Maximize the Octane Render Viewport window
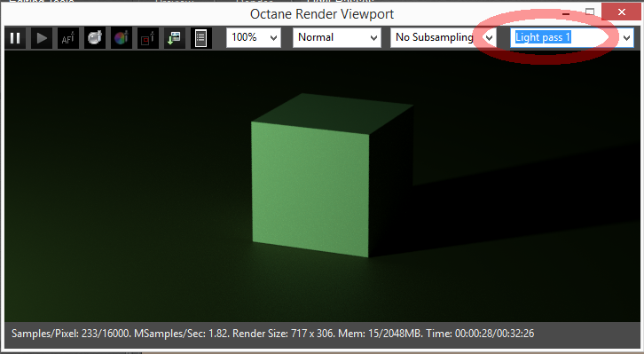The width and height of the screenshot is (644, 354). click(x=590, y=12)
